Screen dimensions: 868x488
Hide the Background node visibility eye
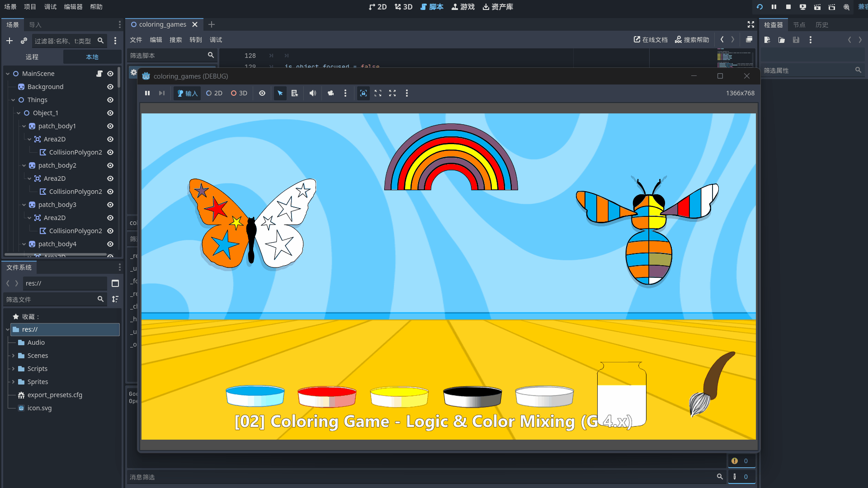tap(110, 87)
